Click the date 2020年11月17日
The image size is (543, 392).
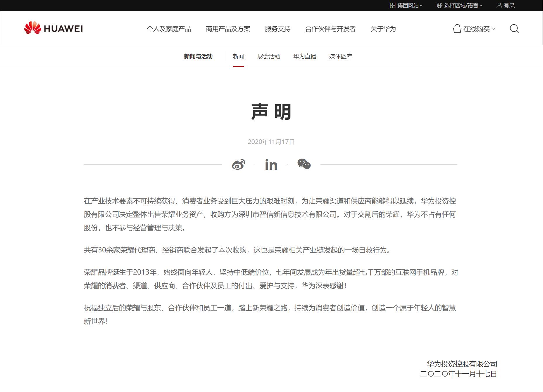(271, 142)
